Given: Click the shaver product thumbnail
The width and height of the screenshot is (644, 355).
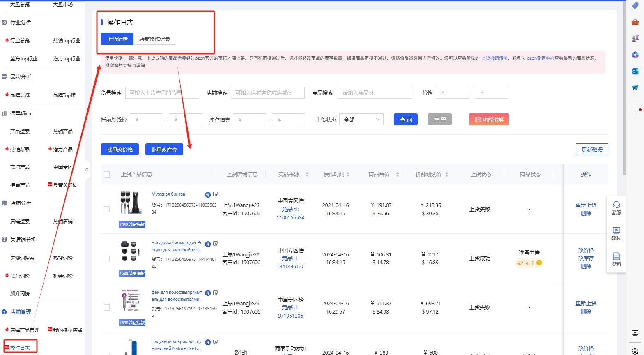Looking at the screenshot, I should [x=132, y=203].
